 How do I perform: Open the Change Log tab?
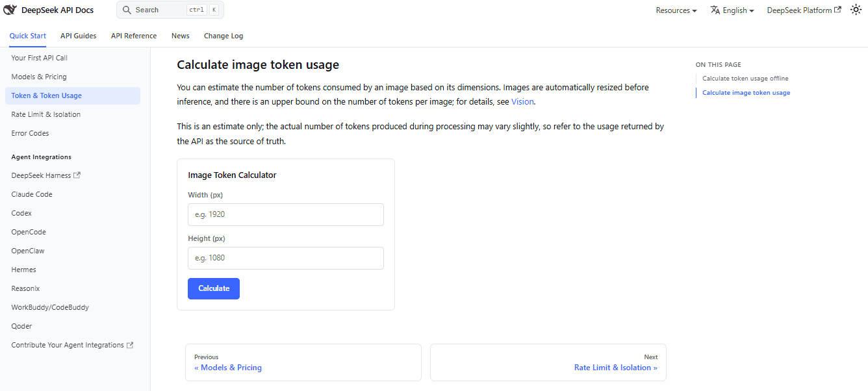coord(223,36)
